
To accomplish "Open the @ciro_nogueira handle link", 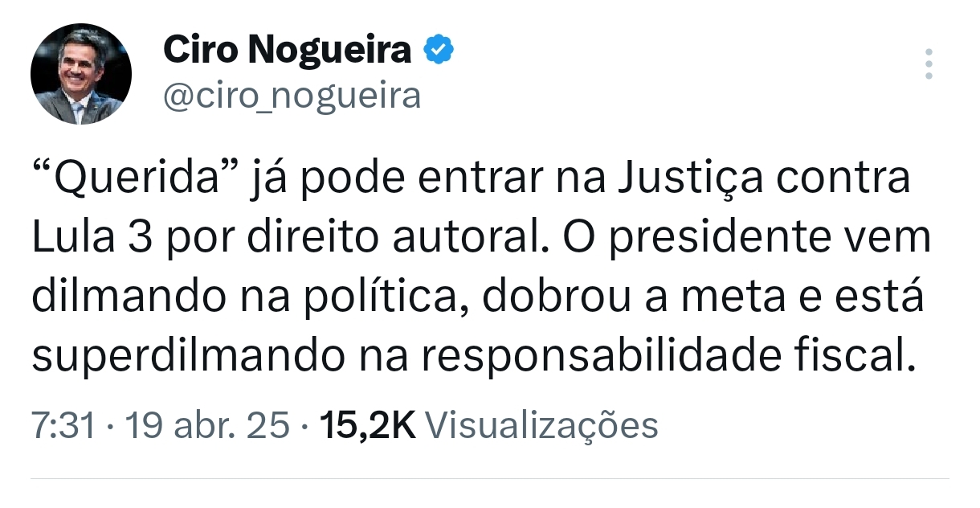I will point(292,96).
